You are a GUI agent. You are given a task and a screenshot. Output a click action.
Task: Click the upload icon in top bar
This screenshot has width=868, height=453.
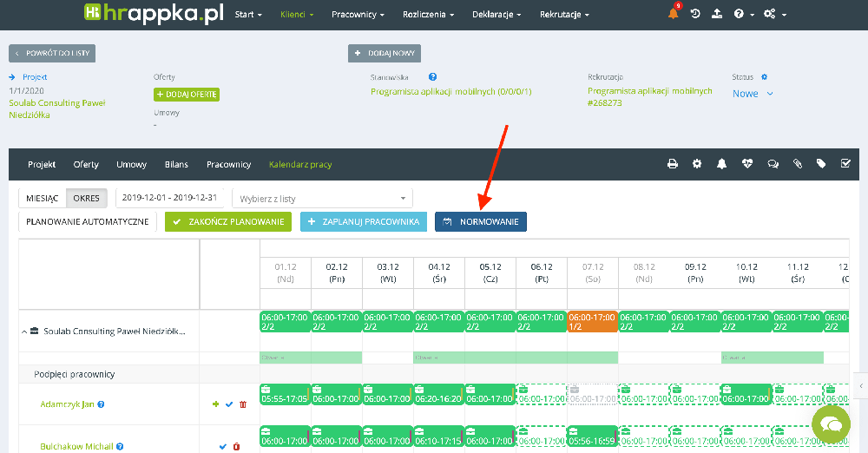(717, 13)
